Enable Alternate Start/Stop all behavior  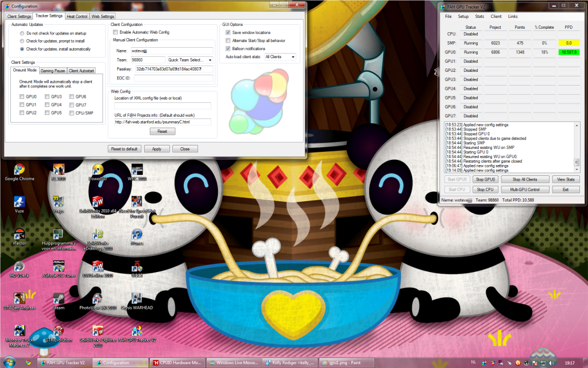[x=228, y=41]
